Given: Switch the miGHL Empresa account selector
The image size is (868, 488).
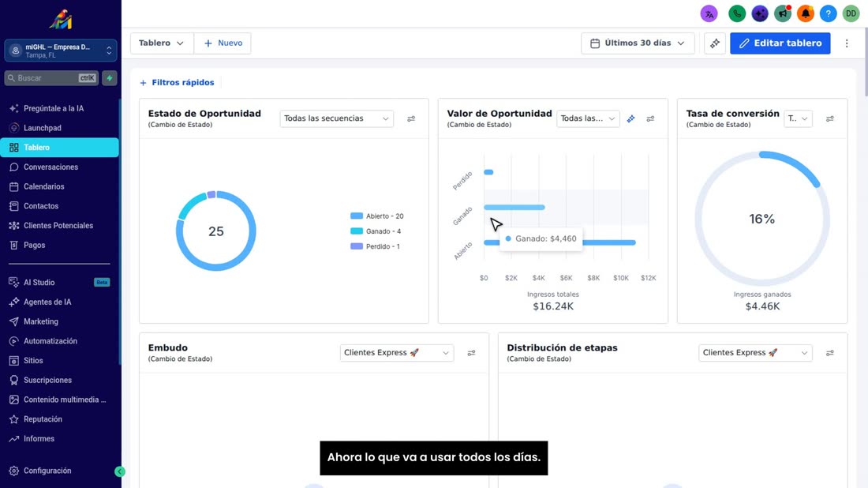Looking at the screenshot, I should click(x=61, y=51).
